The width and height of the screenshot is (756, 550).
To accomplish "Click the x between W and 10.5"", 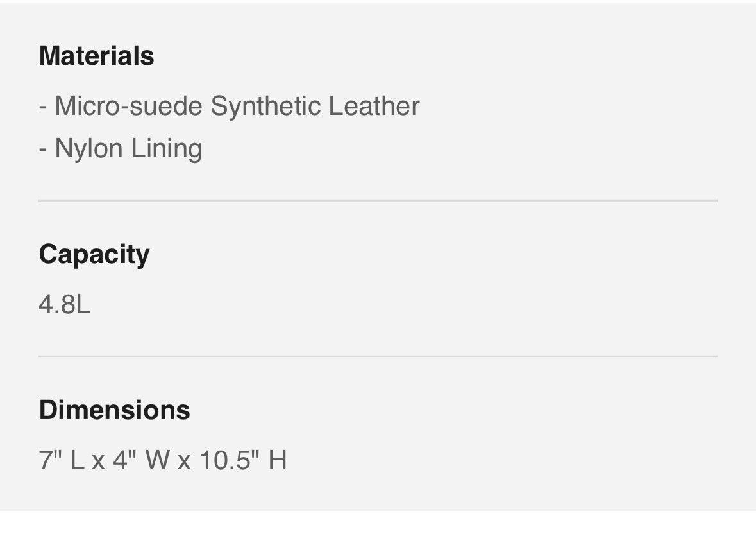I will point(183,462).
